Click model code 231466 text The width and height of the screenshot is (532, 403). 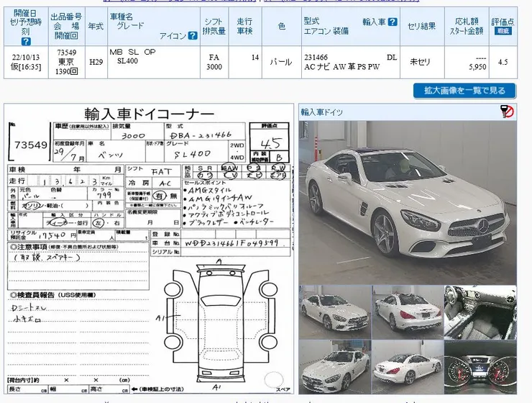(x=316, y=58)
